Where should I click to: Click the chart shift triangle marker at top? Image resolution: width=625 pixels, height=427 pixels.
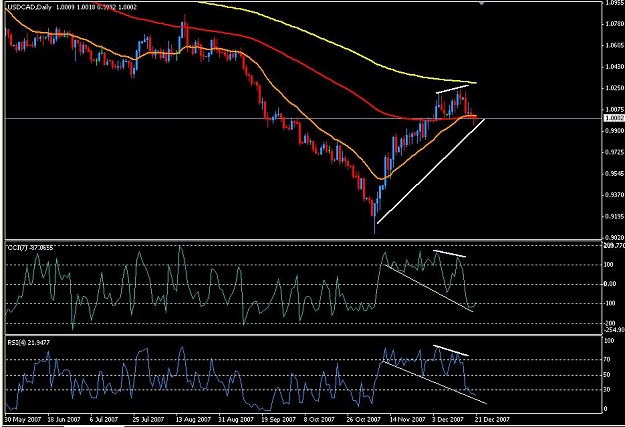coord(482,3)
